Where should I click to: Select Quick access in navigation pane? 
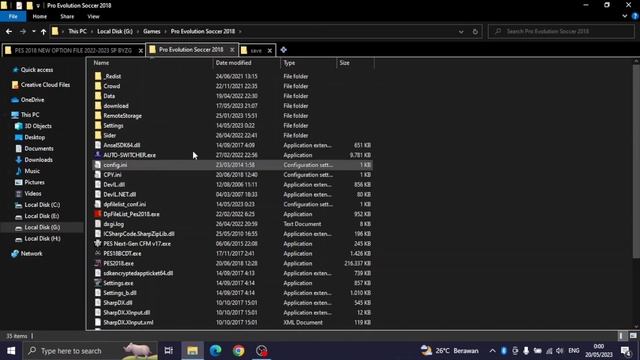pyautogui.click(x=37, y=70)
